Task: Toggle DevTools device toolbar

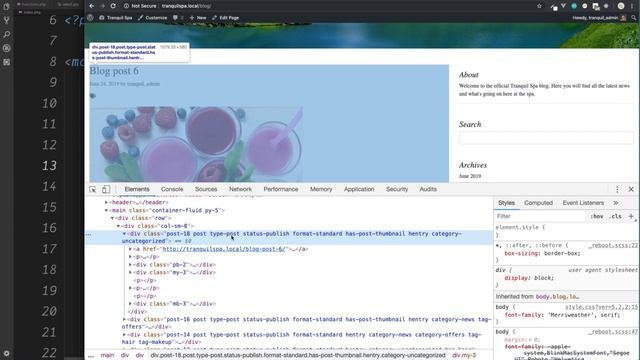Action: click(106, 189)
